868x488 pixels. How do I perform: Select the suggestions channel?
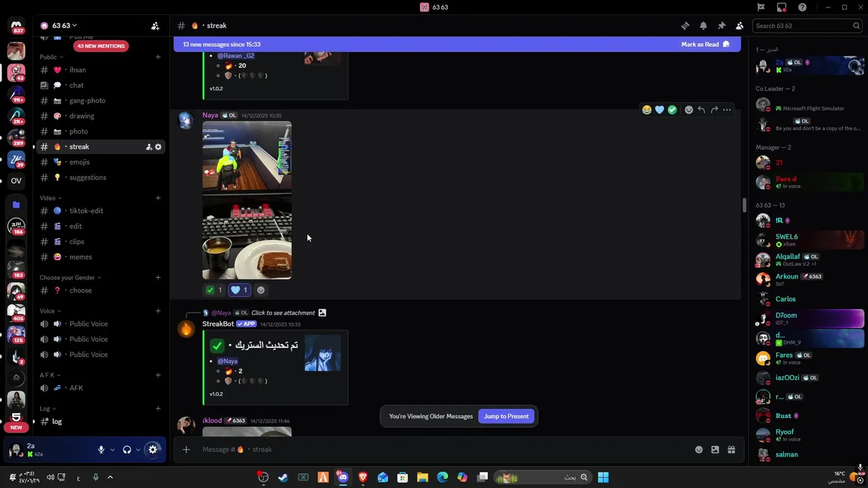(100, 178)
